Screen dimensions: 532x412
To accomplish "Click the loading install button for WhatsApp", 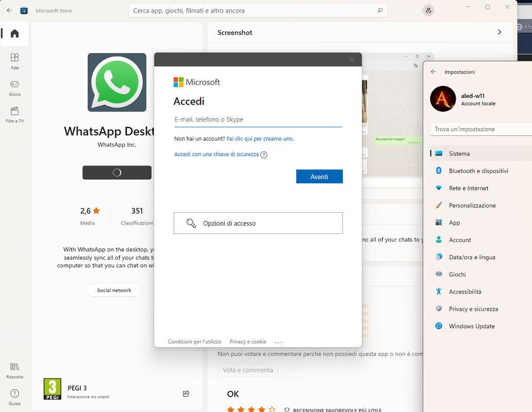I will click(x=117, y=173).
